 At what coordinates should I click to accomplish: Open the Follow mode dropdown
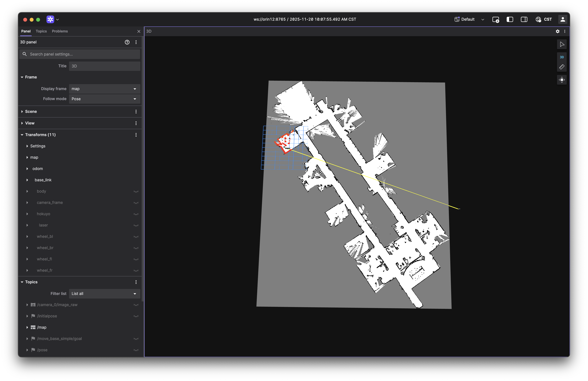104,99
